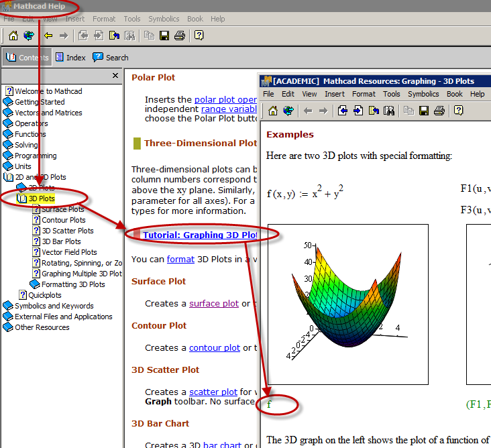Follow the polar plot operator link
Screen dimensions: 491x448
(x=225, y=99)
